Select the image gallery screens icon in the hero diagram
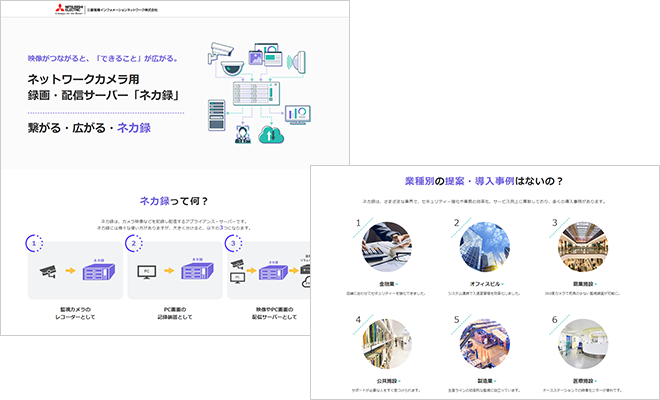 265,54
